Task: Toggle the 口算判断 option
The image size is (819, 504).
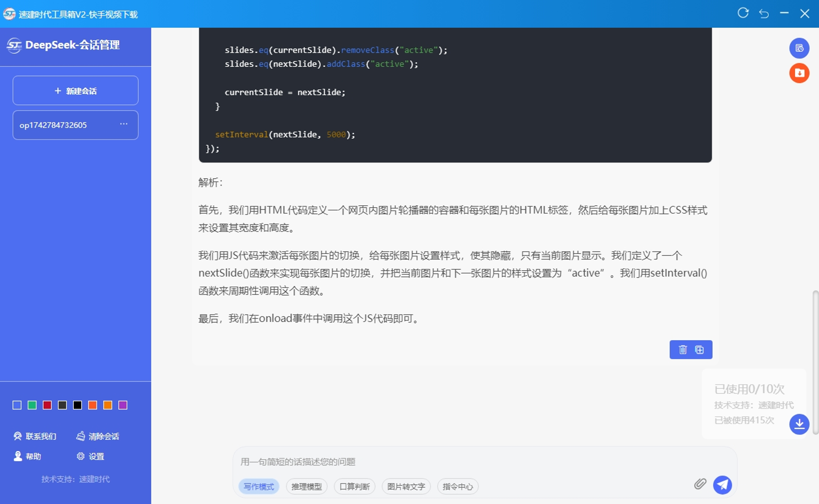Action: coord(355,486)
